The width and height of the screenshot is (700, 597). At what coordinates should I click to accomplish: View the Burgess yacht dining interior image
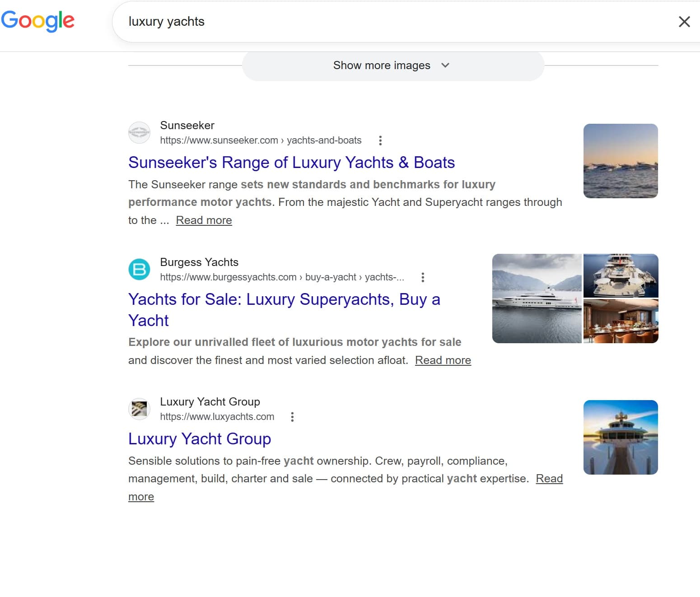621,321
